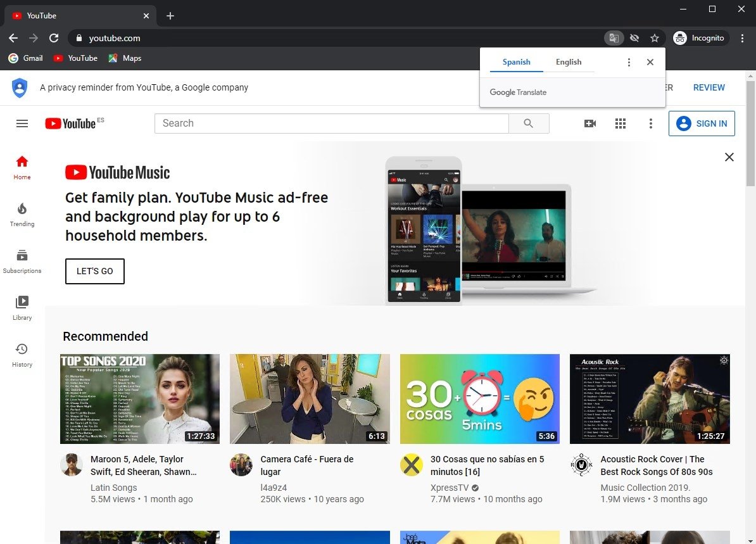The image size is (756, 544).
Task: Dismiss the YouTube Music banner
Action: (x=729, y=157)
